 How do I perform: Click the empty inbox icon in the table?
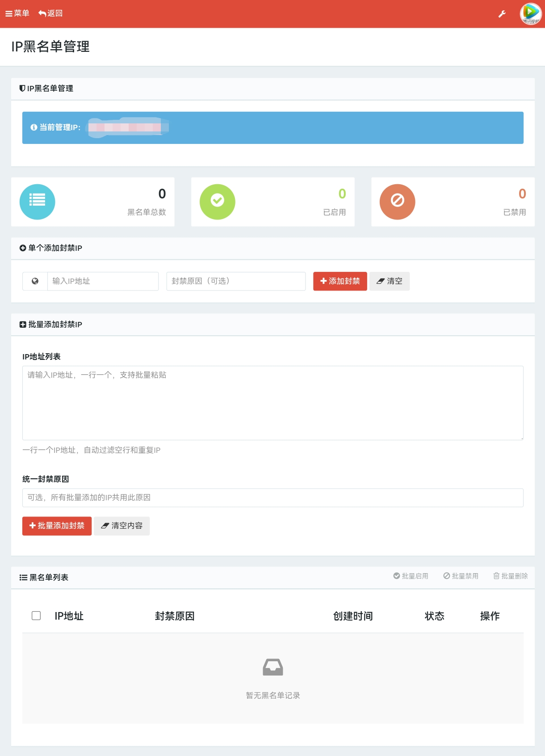tap(273, 667)
